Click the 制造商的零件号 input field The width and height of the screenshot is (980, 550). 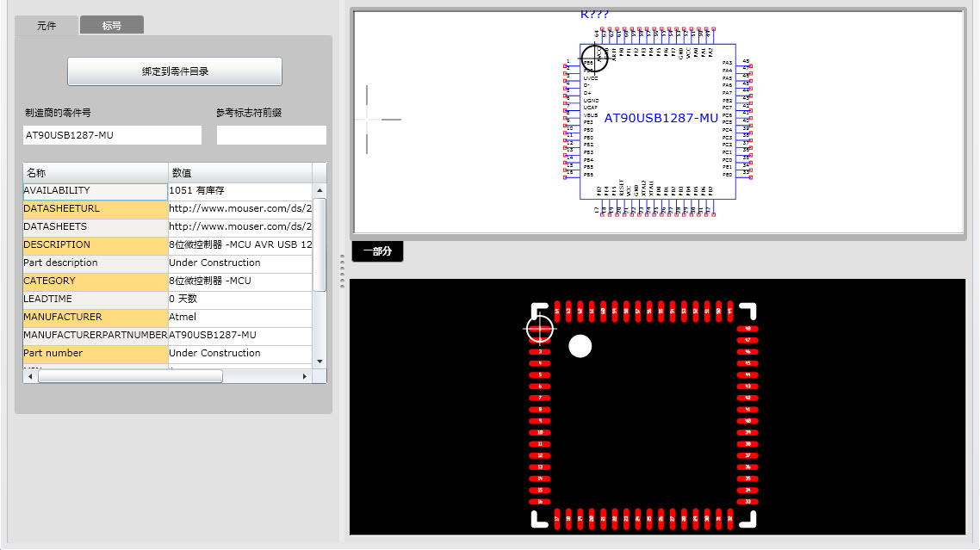(113, 135)
